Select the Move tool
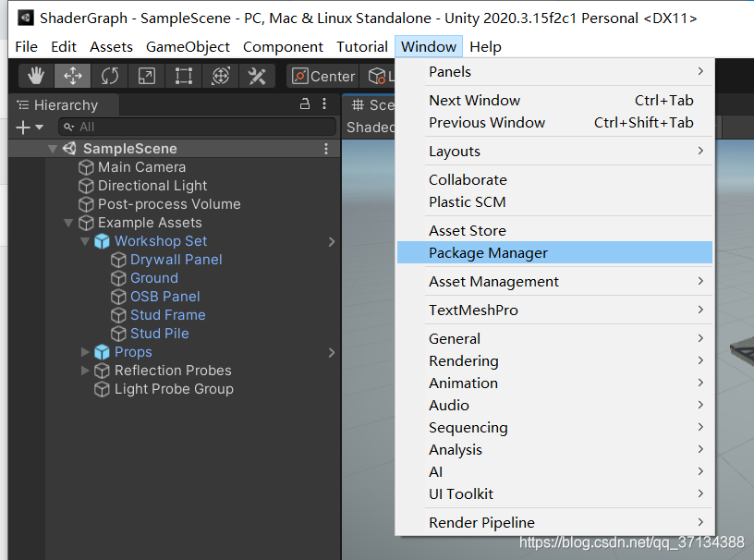 tap(73, 76)
